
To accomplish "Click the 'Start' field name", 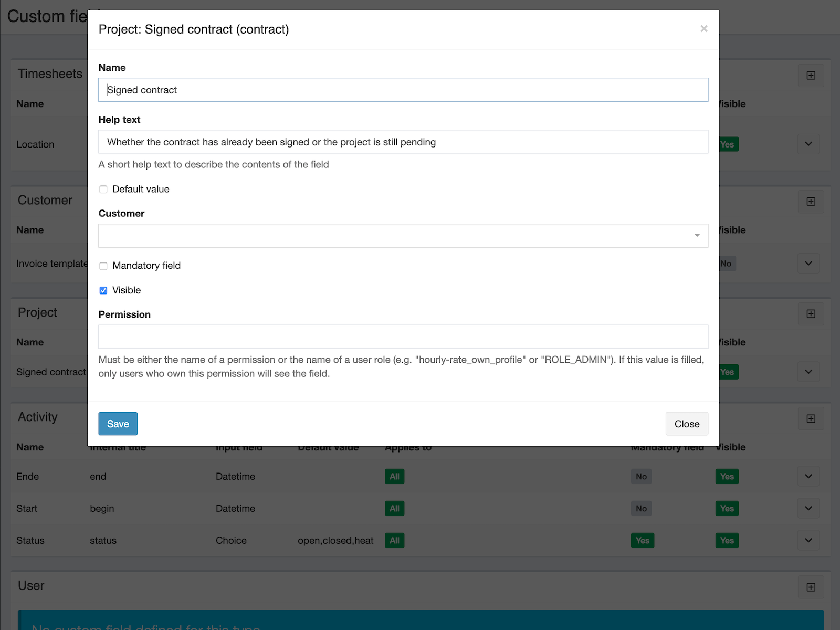I will pos(27,509).
